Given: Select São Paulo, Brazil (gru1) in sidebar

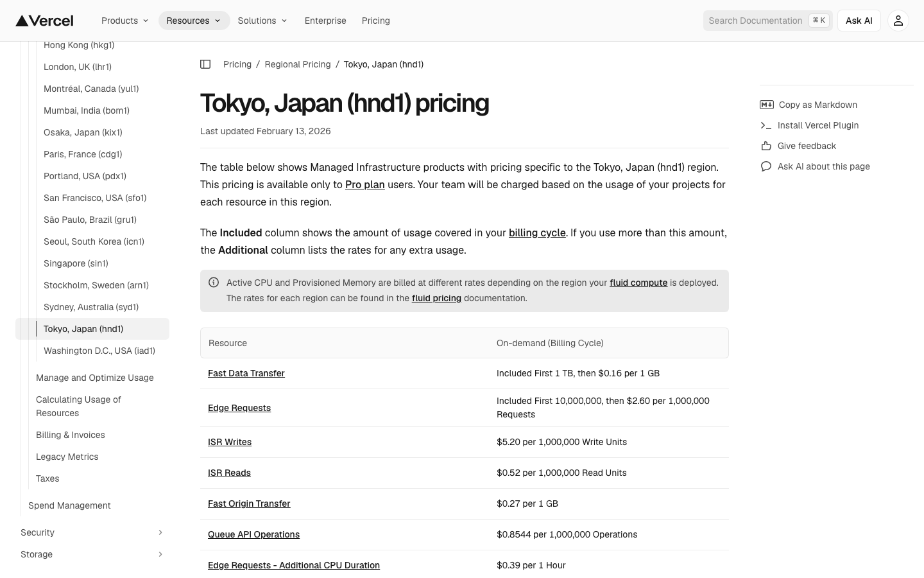Looking at the screenshot, I should click(90, 220).
